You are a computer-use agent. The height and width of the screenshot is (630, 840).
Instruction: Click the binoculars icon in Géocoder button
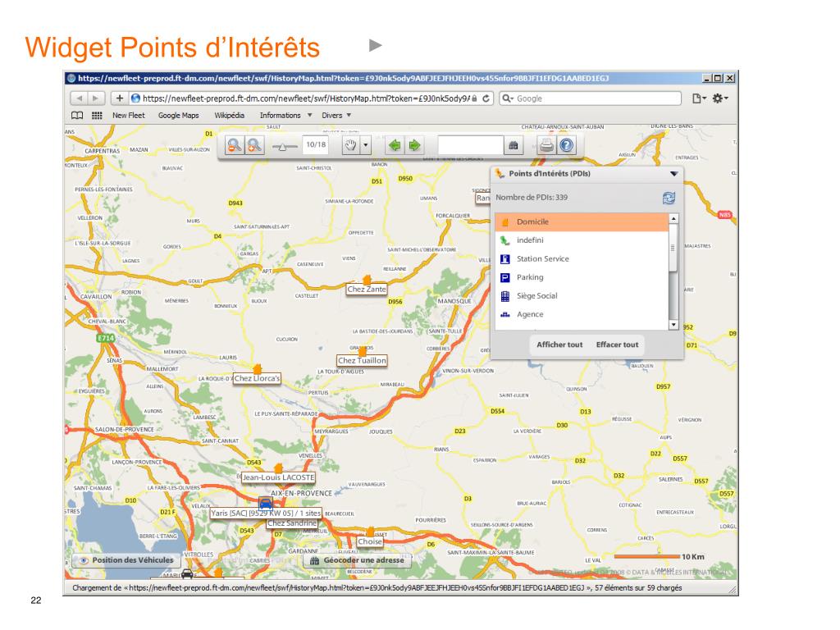pos(314,560)
